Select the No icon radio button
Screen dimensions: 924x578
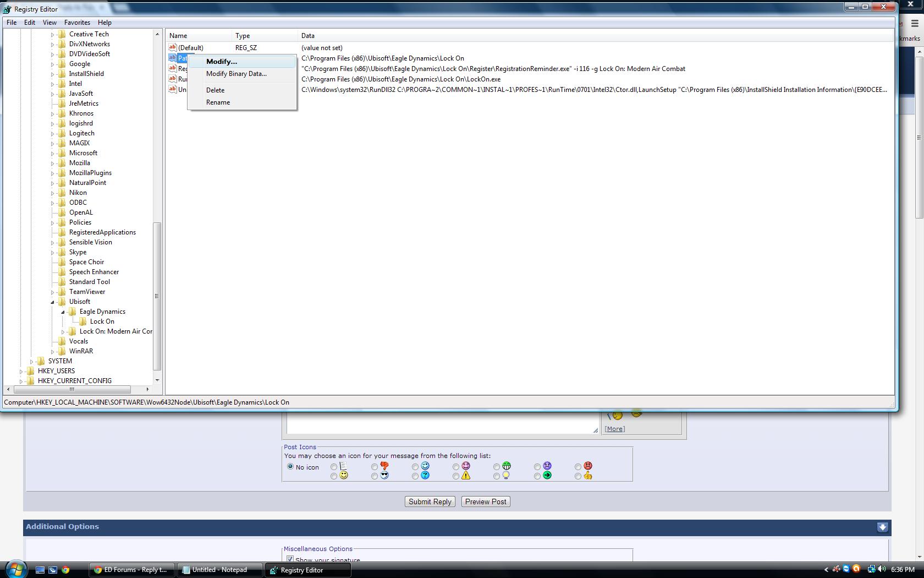(x=290, y=466)
